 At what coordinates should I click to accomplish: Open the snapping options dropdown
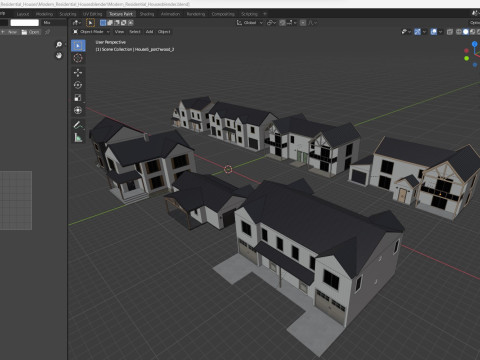291,23
